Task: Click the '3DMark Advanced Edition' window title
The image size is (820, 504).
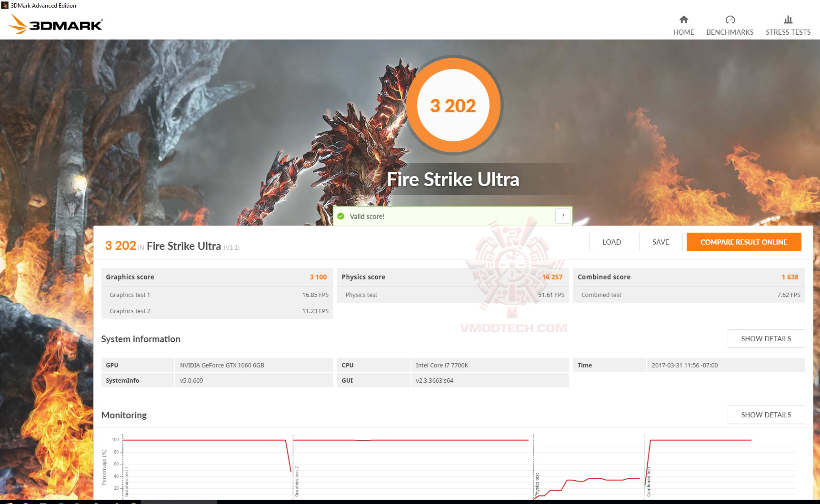Action: 43,6
